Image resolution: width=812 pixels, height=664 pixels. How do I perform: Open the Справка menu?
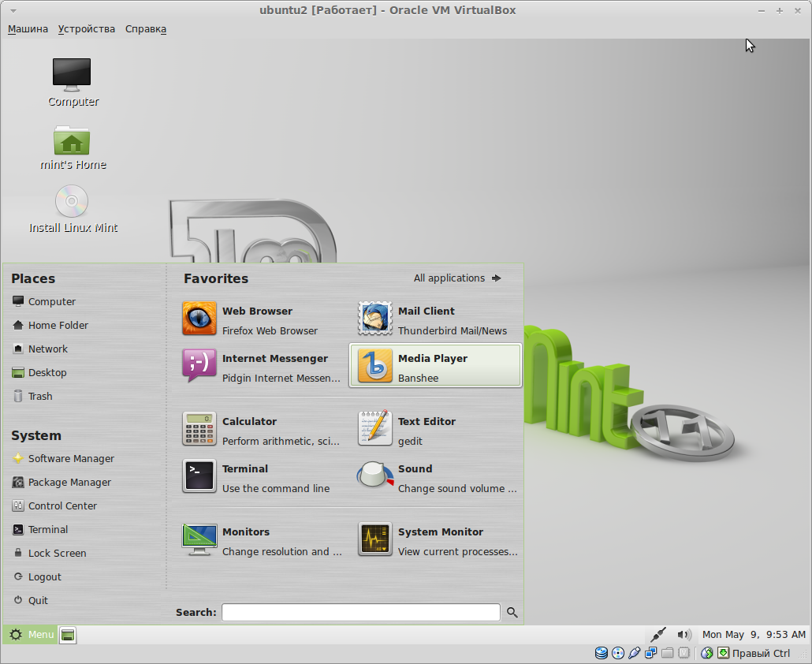146,29
